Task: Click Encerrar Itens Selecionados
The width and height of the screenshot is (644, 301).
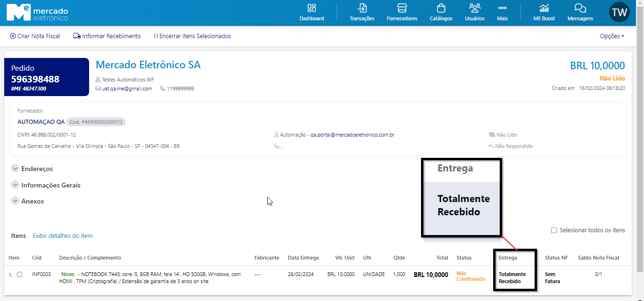Action: pyautogui.click(x=192, y=36)
